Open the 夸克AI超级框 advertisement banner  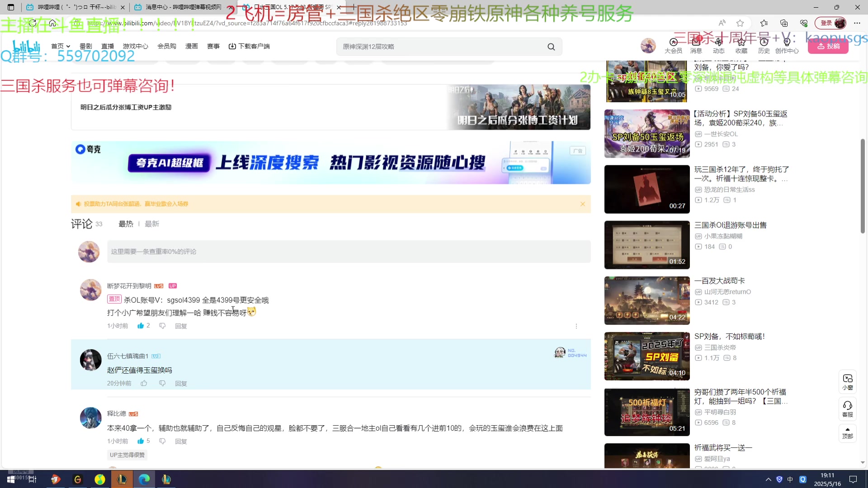331,163
